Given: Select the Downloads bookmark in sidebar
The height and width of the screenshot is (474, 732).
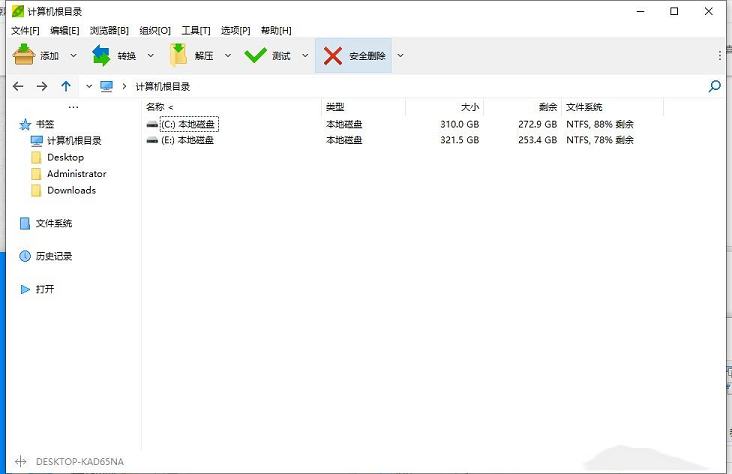Looking at the screenshot, I should [71, 190].
